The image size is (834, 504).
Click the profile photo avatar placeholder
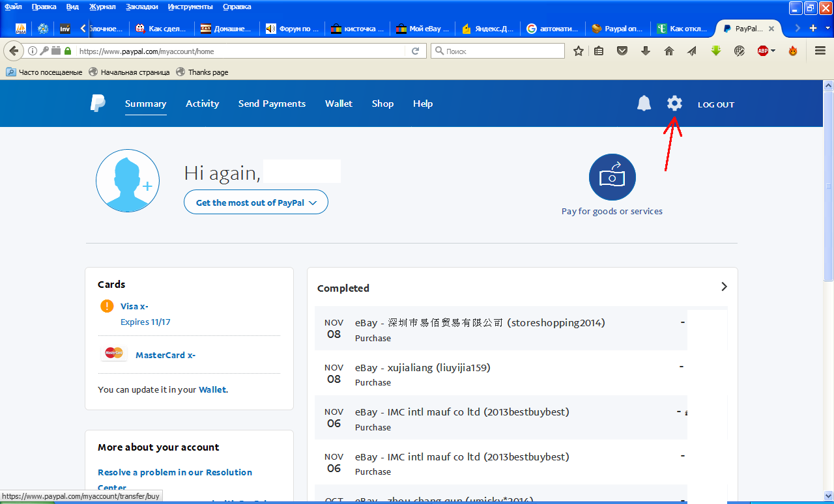tap(128, 181)
